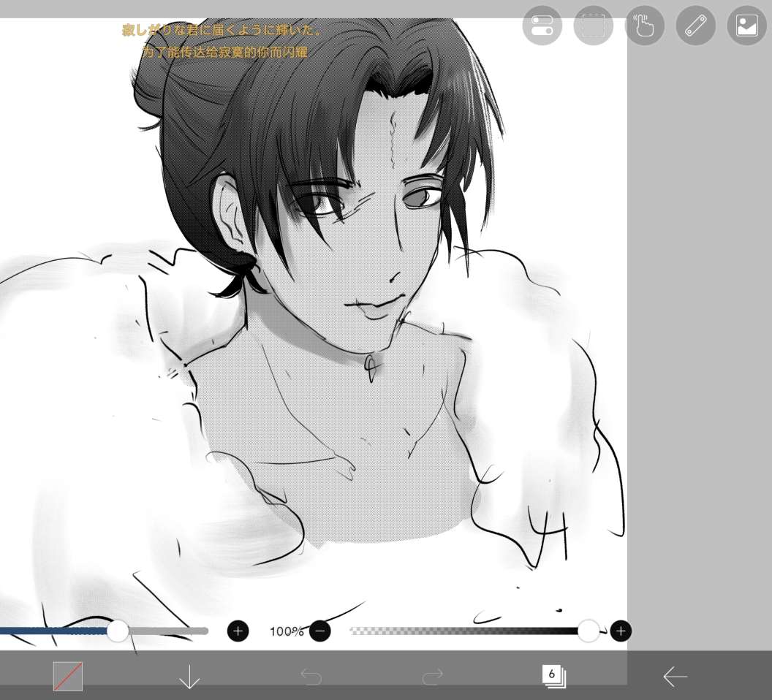Open the material image icon

pos(746,26)
